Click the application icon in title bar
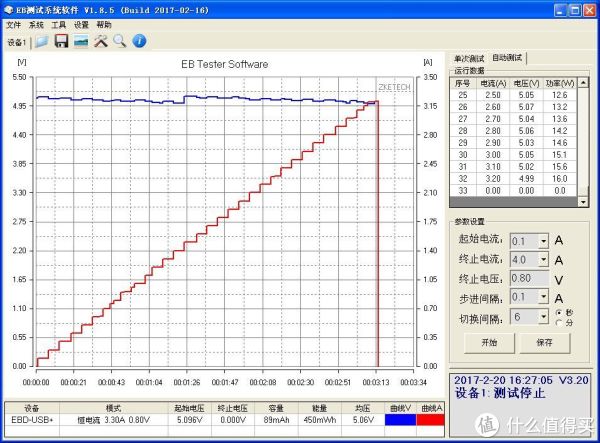This screenshot has height=443, width=600. pos(9,10)
